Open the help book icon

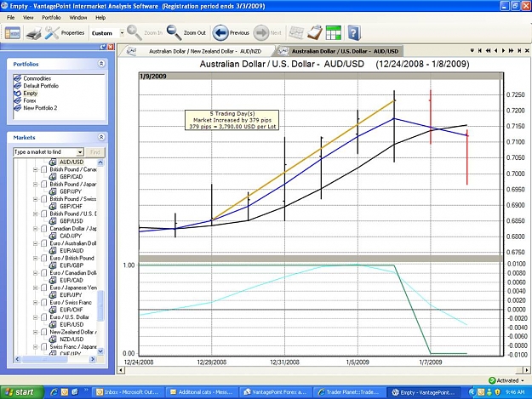click(x=354, y=33)
